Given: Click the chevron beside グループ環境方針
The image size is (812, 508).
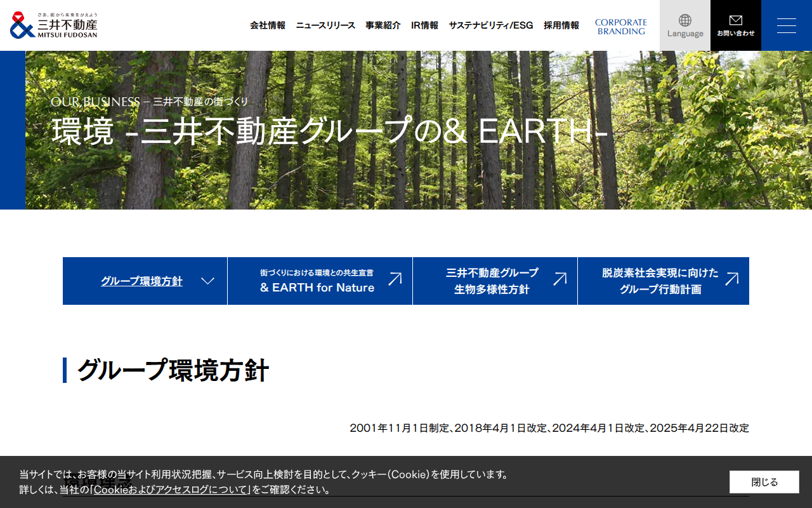Looking at the screenshot, I should (x=207, y=281).
